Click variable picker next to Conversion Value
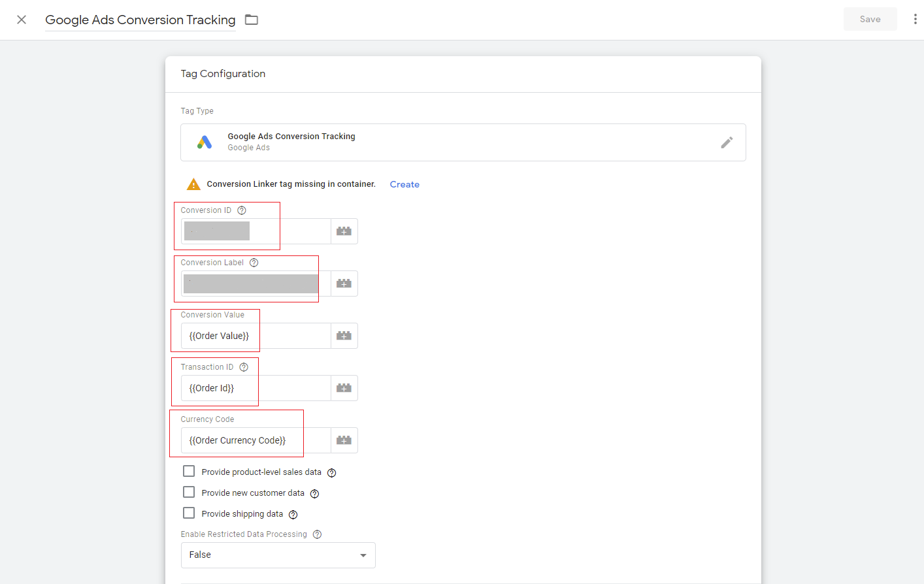The height and width of the screenshot is (584, 924). click(x=344, y=336)
